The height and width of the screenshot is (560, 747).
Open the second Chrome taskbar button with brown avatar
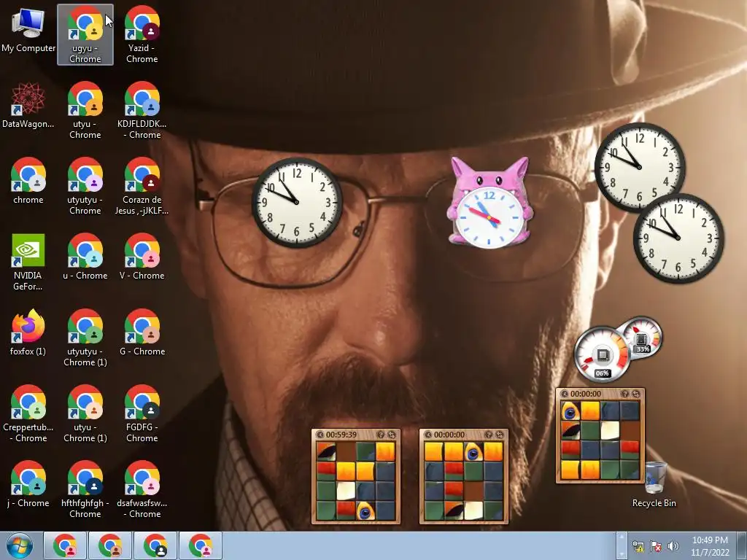(x=111, y=545)
